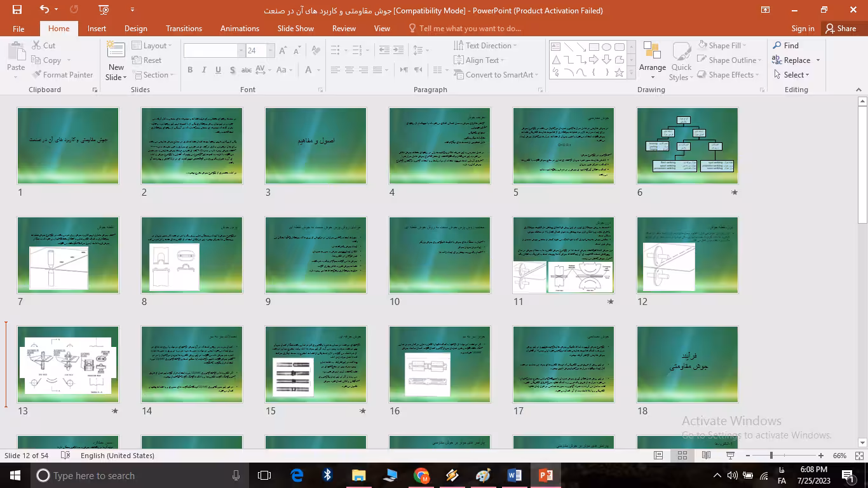
Task: Toggle Underline formatting button
Action: point(218,70)
